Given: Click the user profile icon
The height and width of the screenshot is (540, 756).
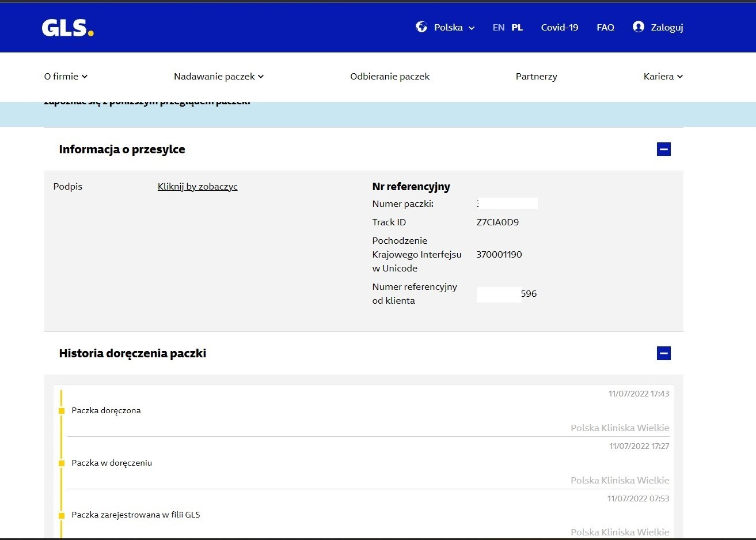Looking at the screenshot, I should tap(638, 27).
